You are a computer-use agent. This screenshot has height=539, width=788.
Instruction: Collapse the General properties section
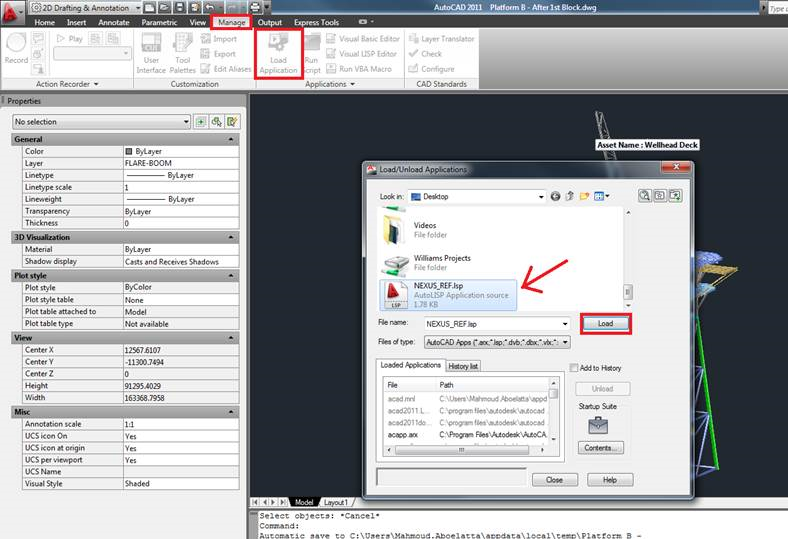(232, 140)
